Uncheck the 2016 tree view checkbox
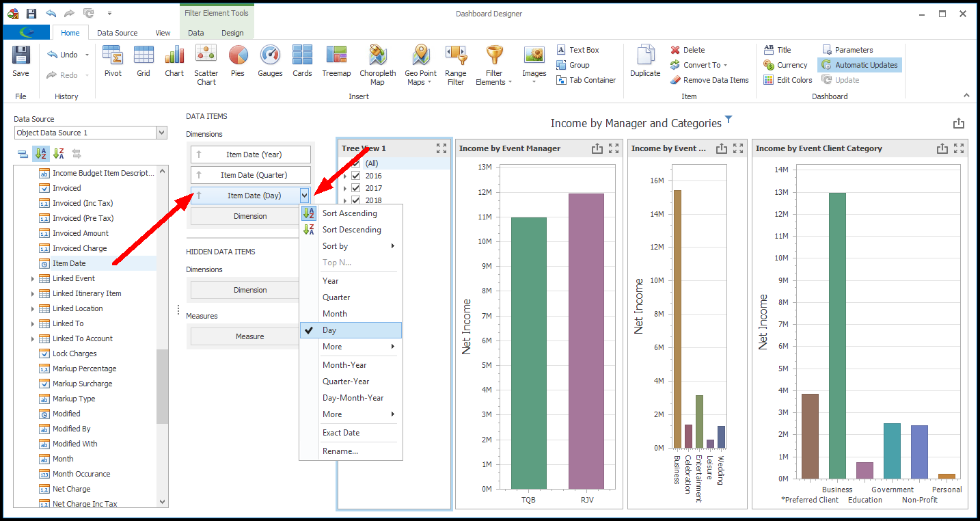The height and width of the screenshot is (521, 980). tap(355, 176)
